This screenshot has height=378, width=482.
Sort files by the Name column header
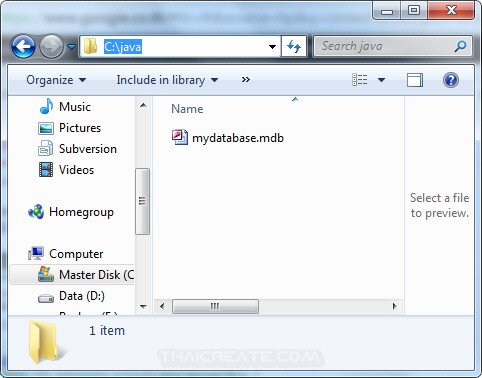187,109
